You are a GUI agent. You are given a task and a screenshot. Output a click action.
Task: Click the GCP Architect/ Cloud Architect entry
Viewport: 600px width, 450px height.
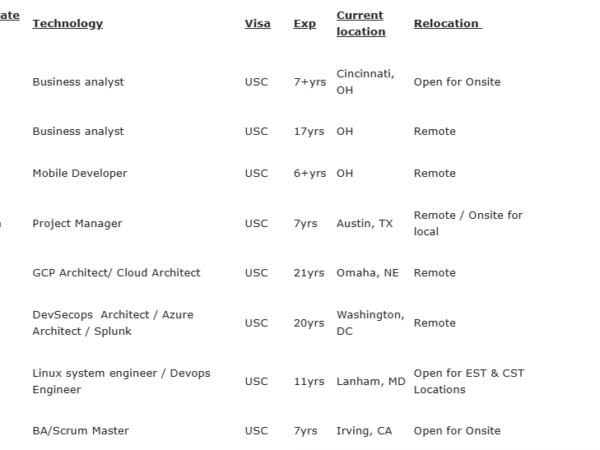pos(116,273)
